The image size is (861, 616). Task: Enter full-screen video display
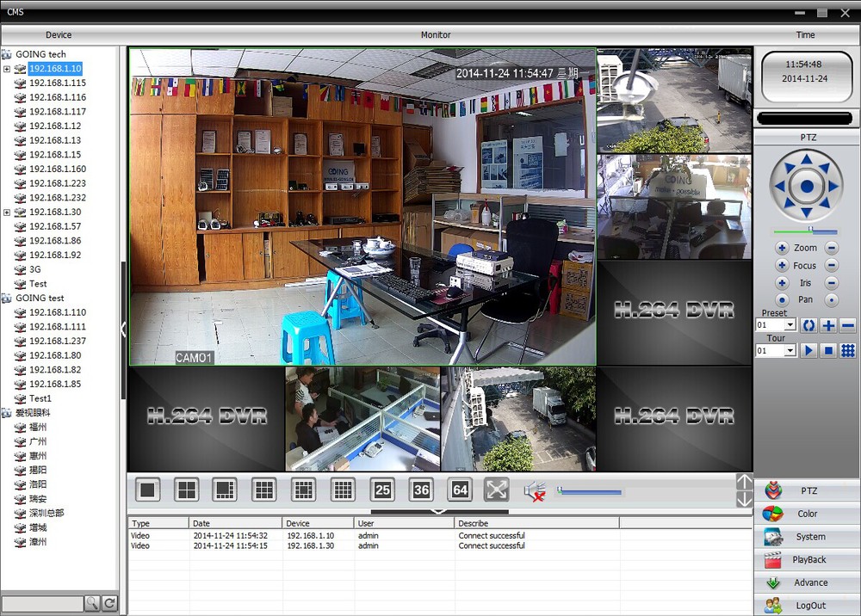tap(497, 490)
